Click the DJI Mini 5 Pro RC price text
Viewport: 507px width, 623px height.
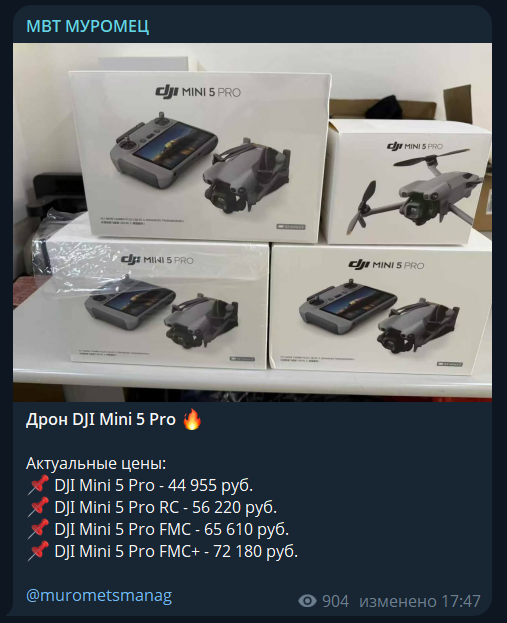pyautogui.click(x=165, y=507)
